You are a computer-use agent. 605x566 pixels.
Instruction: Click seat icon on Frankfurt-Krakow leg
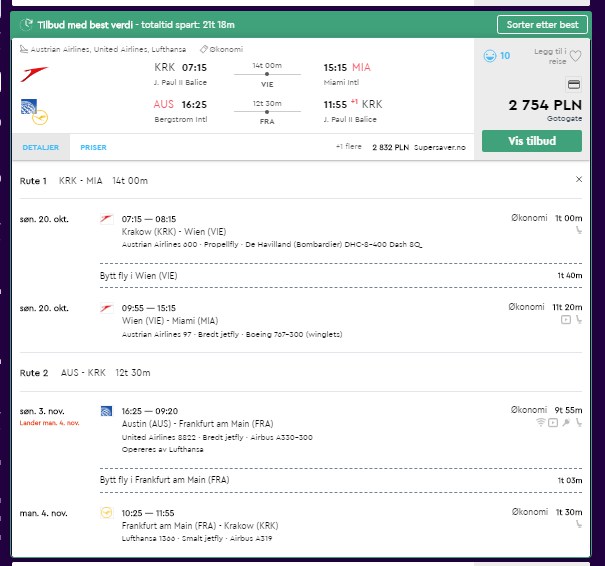click(579, 524)
